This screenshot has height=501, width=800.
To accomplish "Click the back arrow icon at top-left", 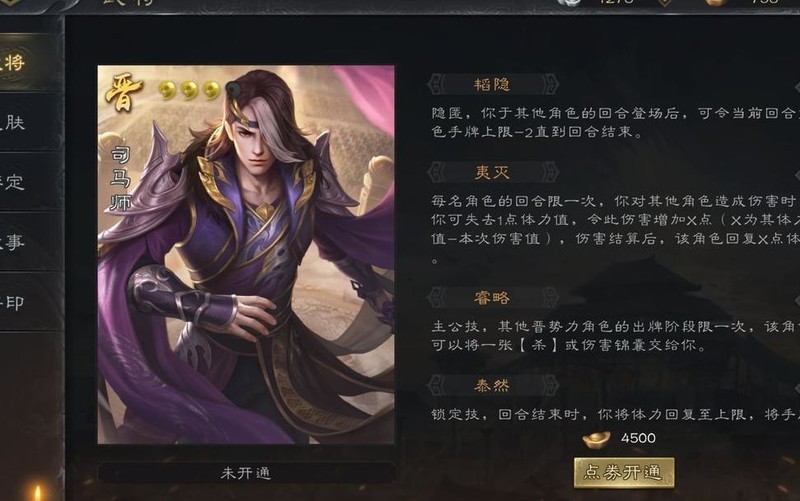I will click(11, 3).
